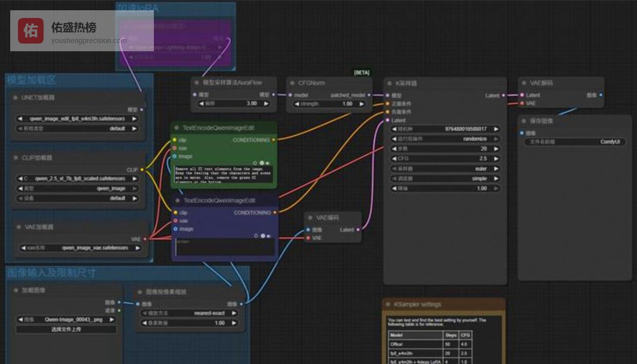This screenshot has width=637, height=364.
Task: Toggle collapse dot on 加载图像 node
Action: click(x=15, y=290)
